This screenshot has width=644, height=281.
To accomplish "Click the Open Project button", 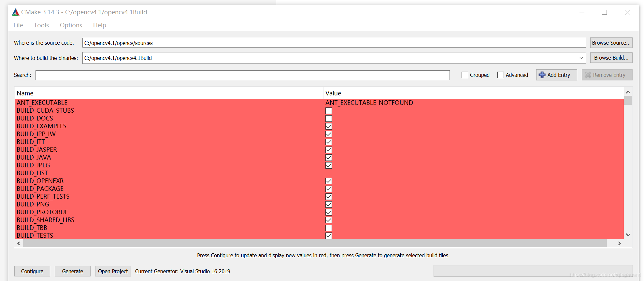I will (x=113, y=271).
